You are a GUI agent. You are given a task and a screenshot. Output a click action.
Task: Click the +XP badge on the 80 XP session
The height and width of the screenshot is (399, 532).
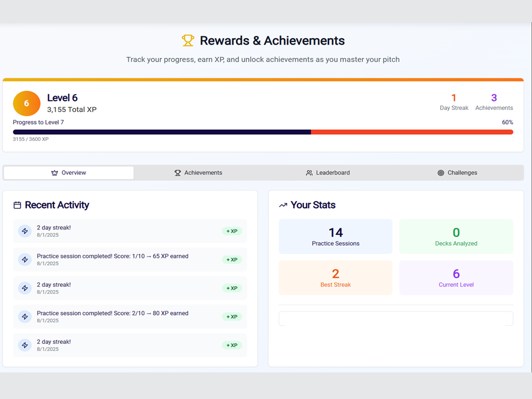[x=232, y=317]
